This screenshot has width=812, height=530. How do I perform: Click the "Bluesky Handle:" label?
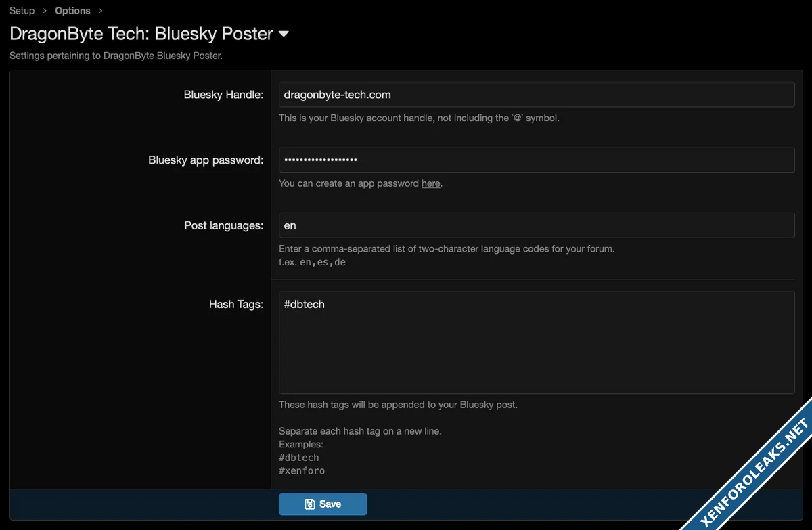223,95
